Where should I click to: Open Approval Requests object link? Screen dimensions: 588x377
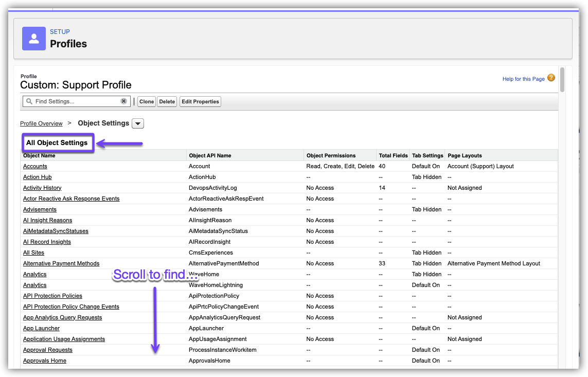pos(48,350)
